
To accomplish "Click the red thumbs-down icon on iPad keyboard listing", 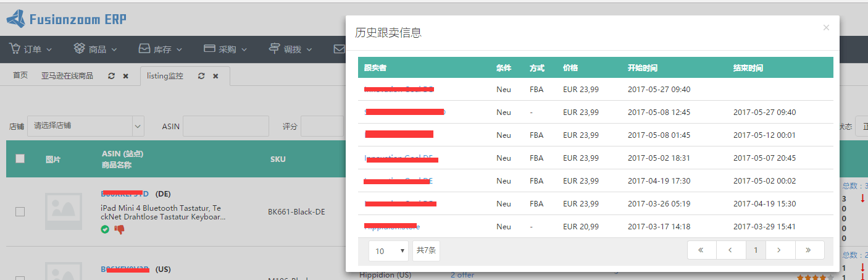I will tap(119, 229).
